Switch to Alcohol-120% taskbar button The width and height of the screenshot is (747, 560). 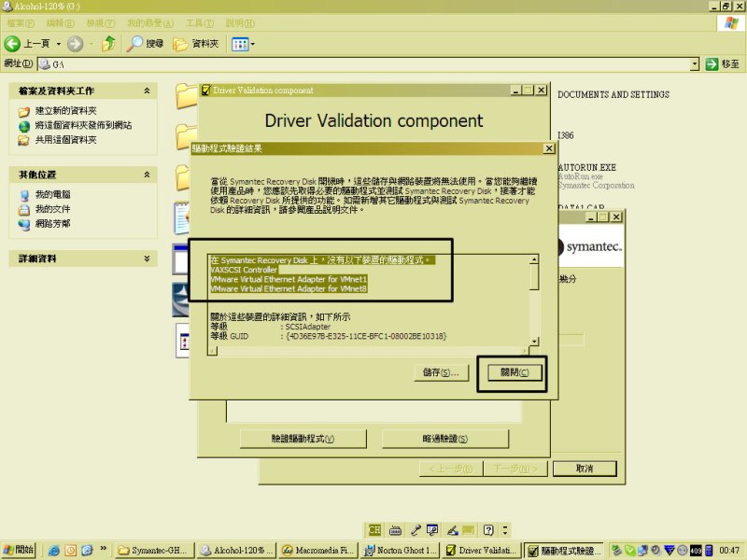click(237, 551)
